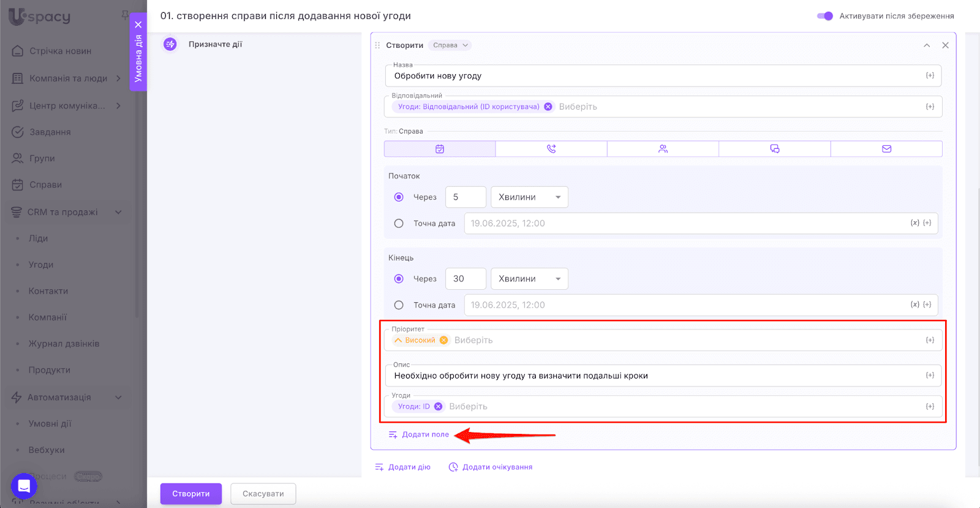Remove the 'Угоди: ID' tag
This screenshot has height=508, width=980.
pos(439,406)
